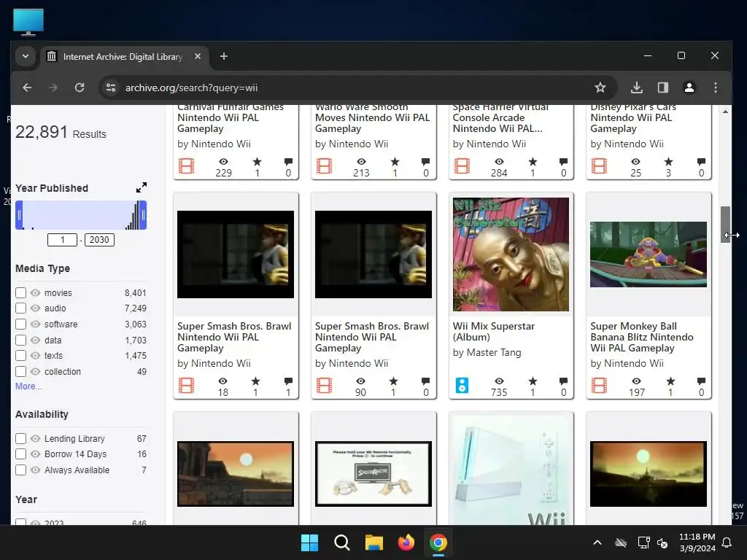
Task: Open Space Harrier Virtual Console Arcade title
Action: pos(500,117)
